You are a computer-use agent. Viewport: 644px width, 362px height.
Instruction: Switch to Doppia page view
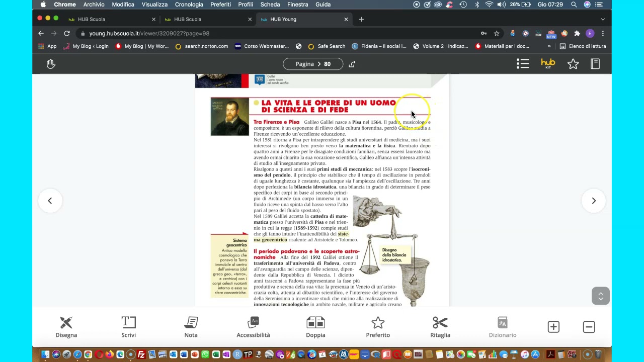click(x=315, y=327)
